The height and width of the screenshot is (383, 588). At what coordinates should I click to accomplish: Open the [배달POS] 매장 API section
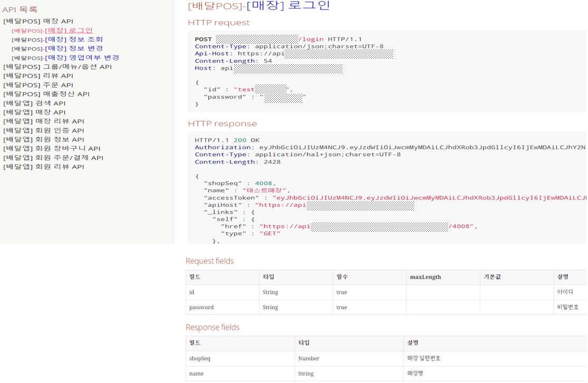click(38, 22)
